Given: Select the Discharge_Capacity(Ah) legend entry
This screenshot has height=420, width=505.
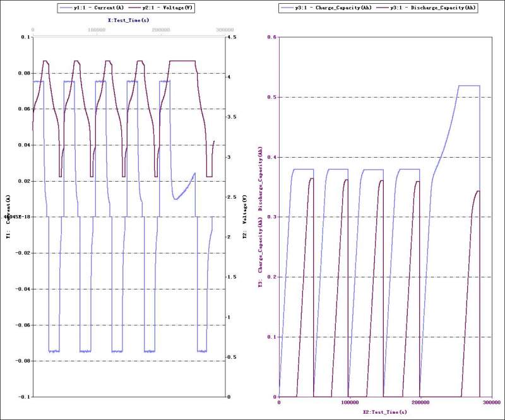Looking at the screenshot, I should click(425, 8).
